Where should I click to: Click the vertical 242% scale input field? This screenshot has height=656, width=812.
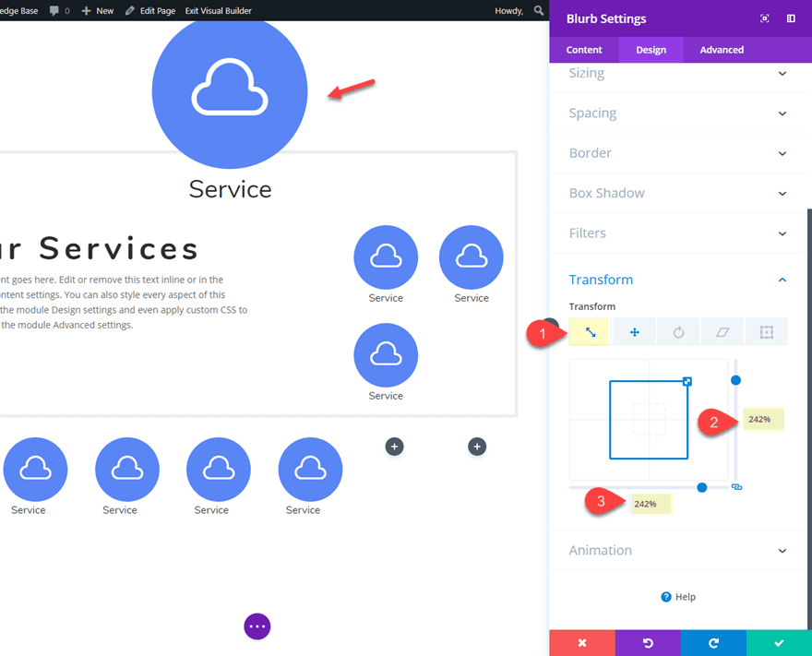763,419
